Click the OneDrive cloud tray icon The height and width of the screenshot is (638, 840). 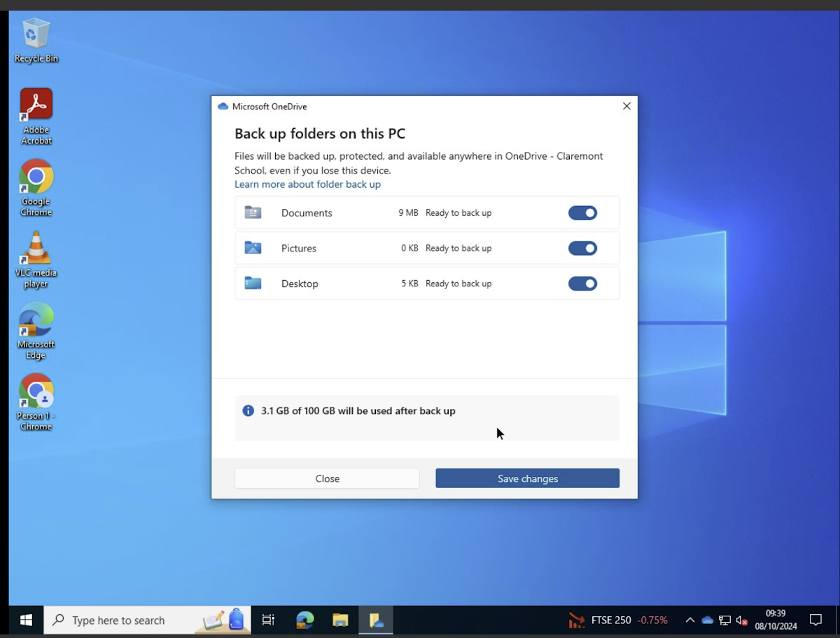pos(708,620)
